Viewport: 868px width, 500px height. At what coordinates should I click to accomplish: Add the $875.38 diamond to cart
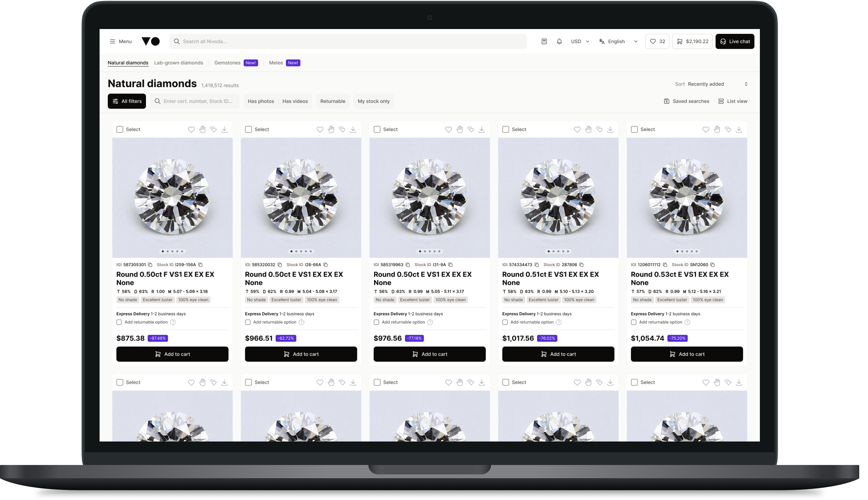coord(172,354)
